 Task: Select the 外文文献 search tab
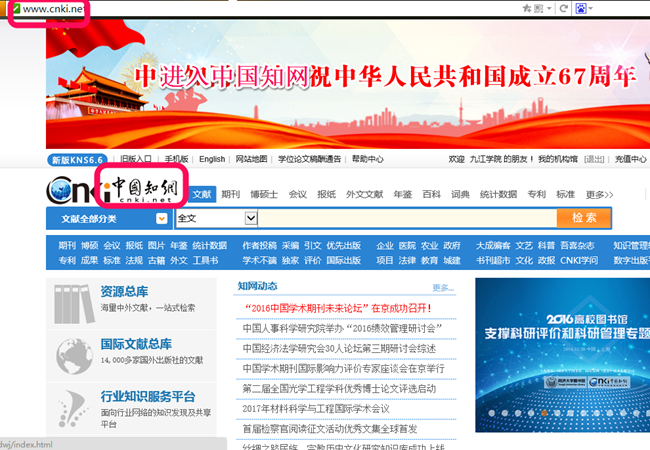[364, 194]
